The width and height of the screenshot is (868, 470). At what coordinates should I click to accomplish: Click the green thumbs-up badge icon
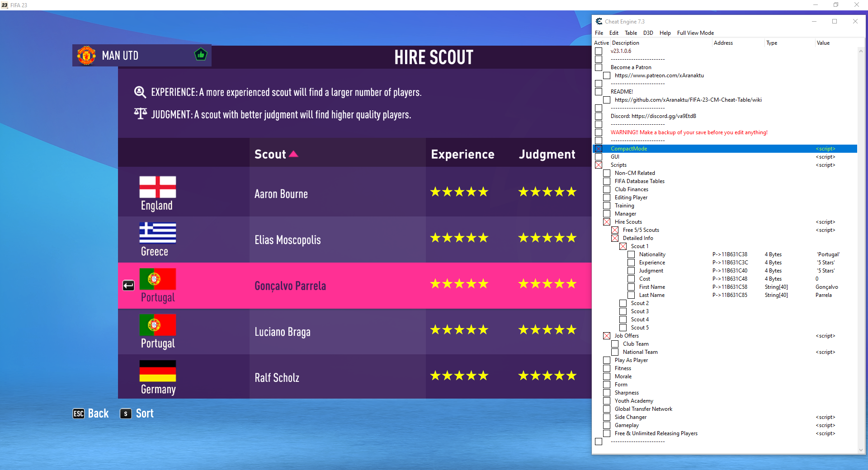point(201,55)
